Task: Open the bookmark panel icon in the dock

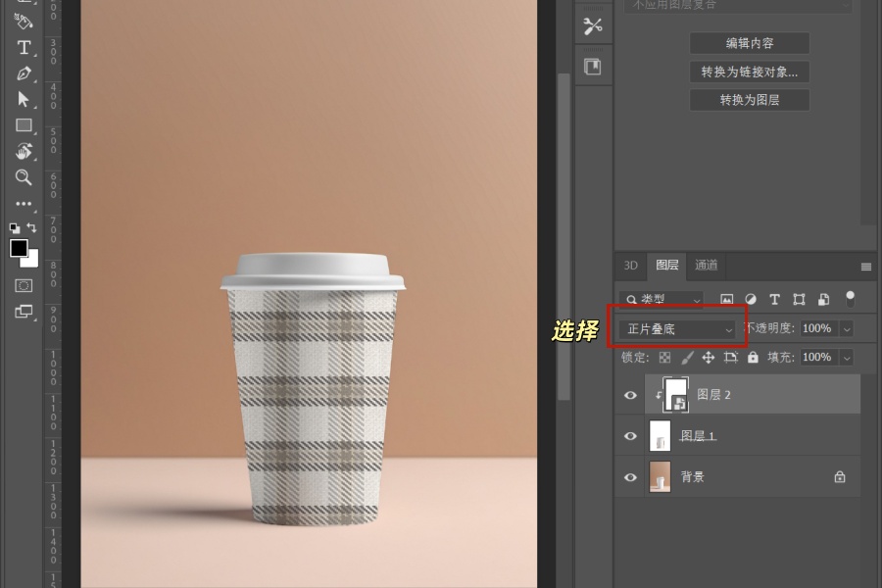Action: click(593, 67)
